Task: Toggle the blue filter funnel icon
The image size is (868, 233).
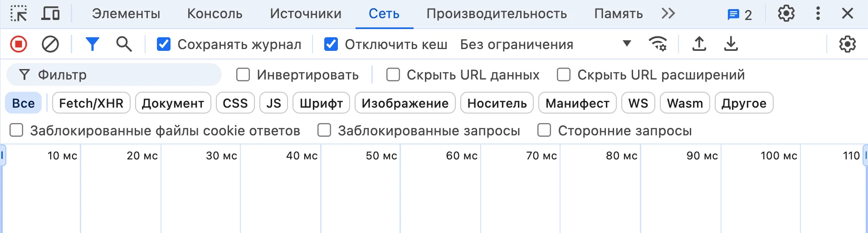Action: coord(93,44)
